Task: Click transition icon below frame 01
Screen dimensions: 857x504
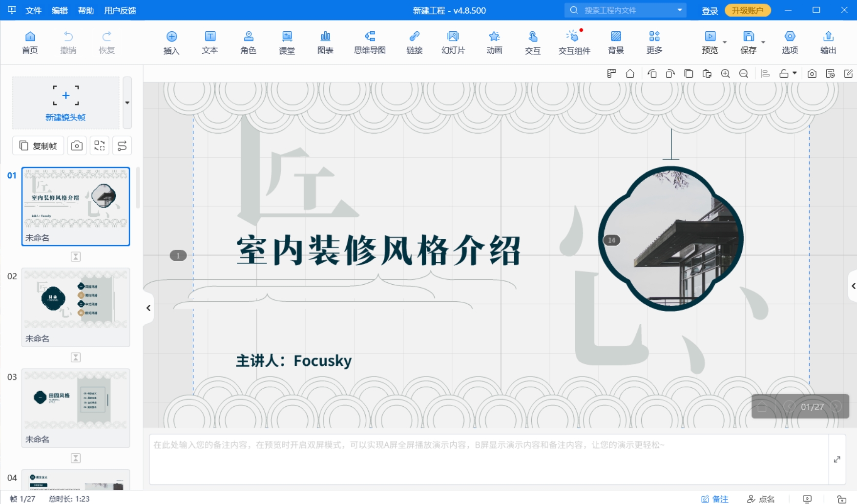Action: pyautogui.click(x=76, y=256)
